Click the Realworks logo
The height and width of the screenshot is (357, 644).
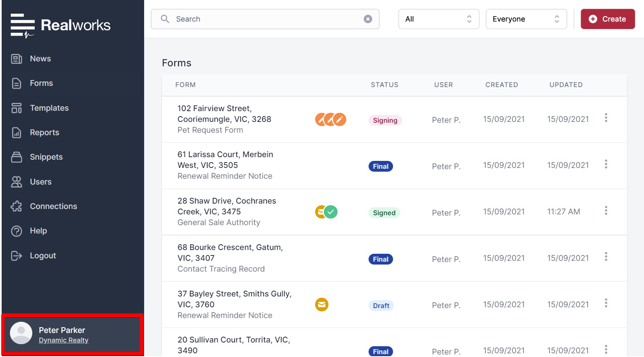click(60, 25)
